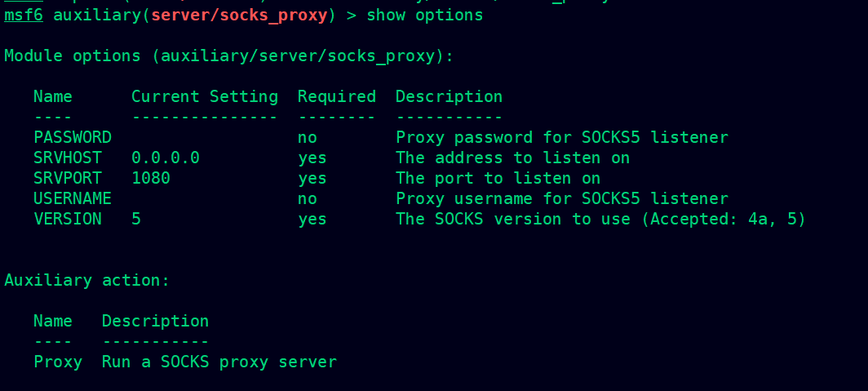Click the SRVHOST option name

click(x=68, y=158)
